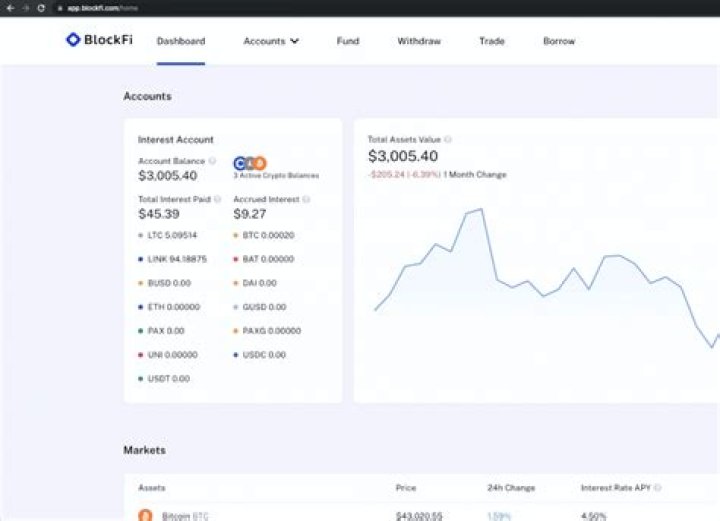This screenshot has height=521, width=720.
Task: Click the 1 Month Change label
Action: tap(475, 174)
